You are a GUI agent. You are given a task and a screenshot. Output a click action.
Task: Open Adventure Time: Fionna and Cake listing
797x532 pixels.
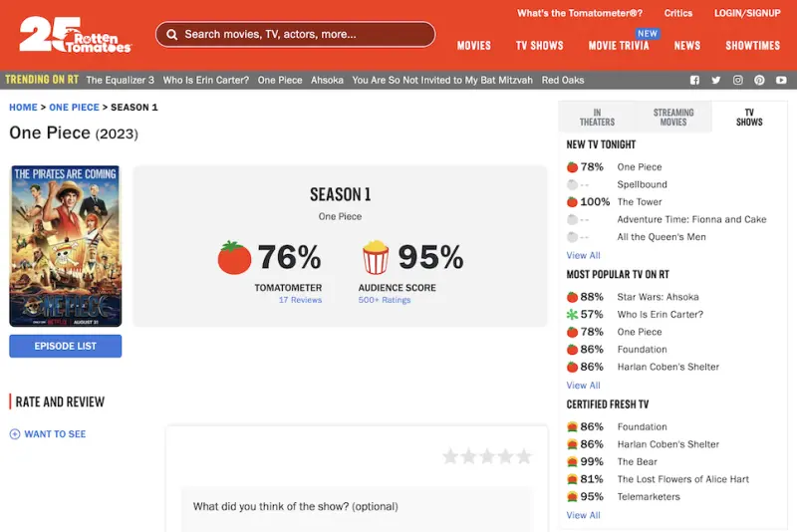[x=691, y=219]
